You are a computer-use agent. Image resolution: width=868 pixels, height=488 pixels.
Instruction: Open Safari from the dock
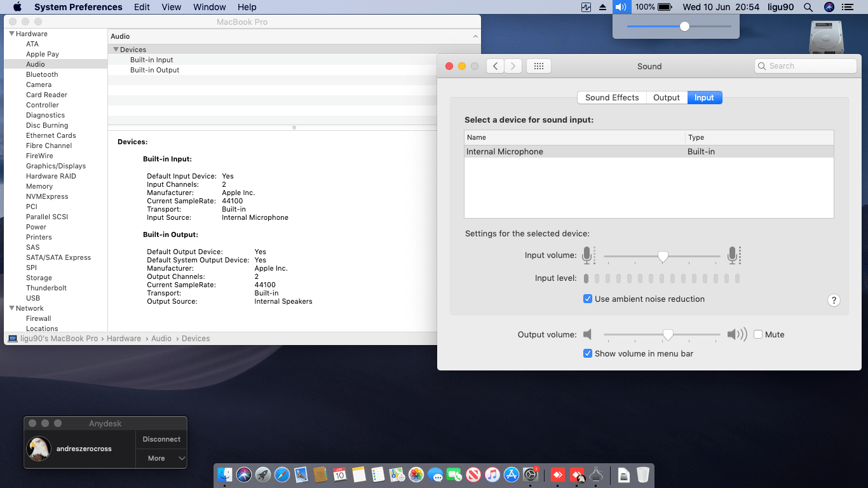click(x=282, y=475)
